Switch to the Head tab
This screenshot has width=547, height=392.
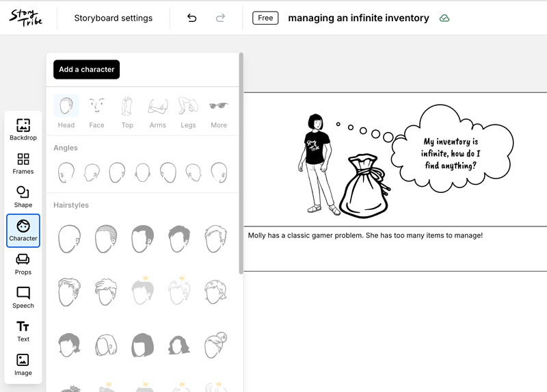click(x=66, y=112)
